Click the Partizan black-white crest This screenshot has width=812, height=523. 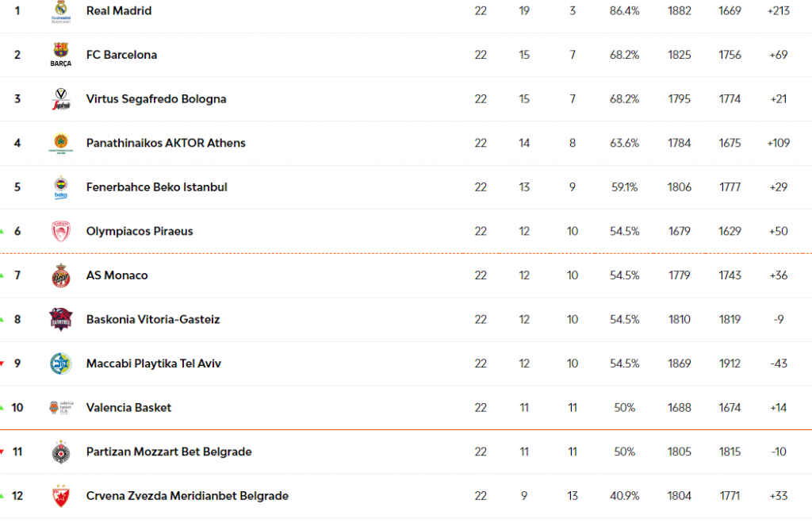click(61, 452)
